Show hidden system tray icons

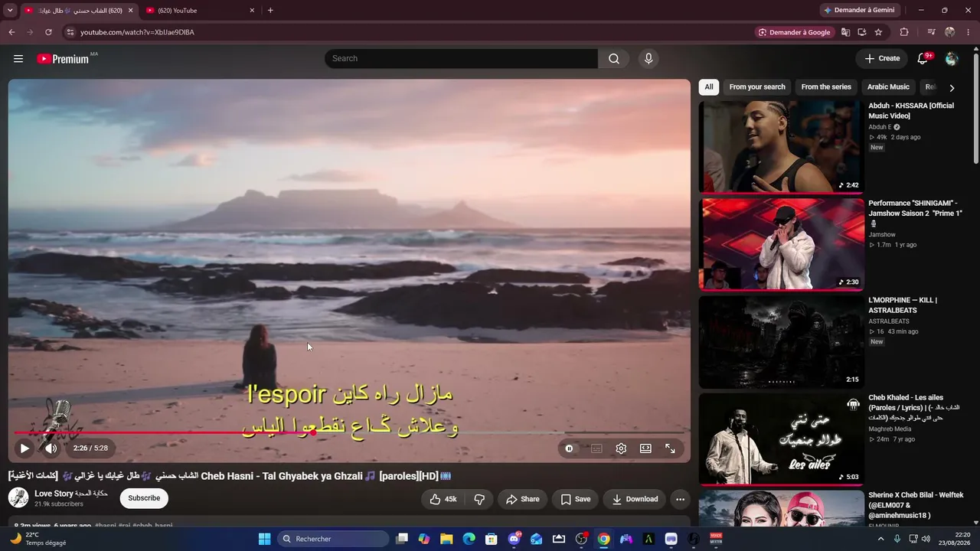[x=880, y=539]
